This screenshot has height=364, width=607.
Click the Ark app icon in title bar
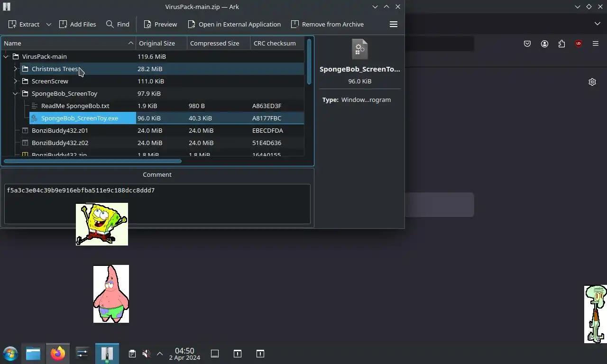coord(6,7)
